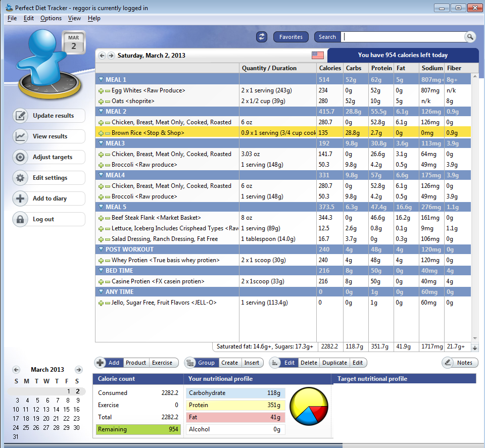This screenshot has height=448, width=485.
Task: Click the US flag icon
Action: [x=318, y=56]
